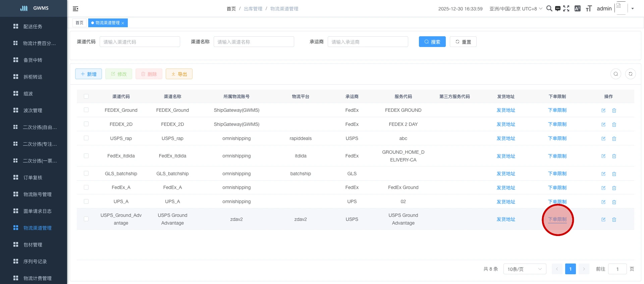This screenshot has height=284, width=644.
Task: Delete the USPS_rap row
Action: coord(614,139)
